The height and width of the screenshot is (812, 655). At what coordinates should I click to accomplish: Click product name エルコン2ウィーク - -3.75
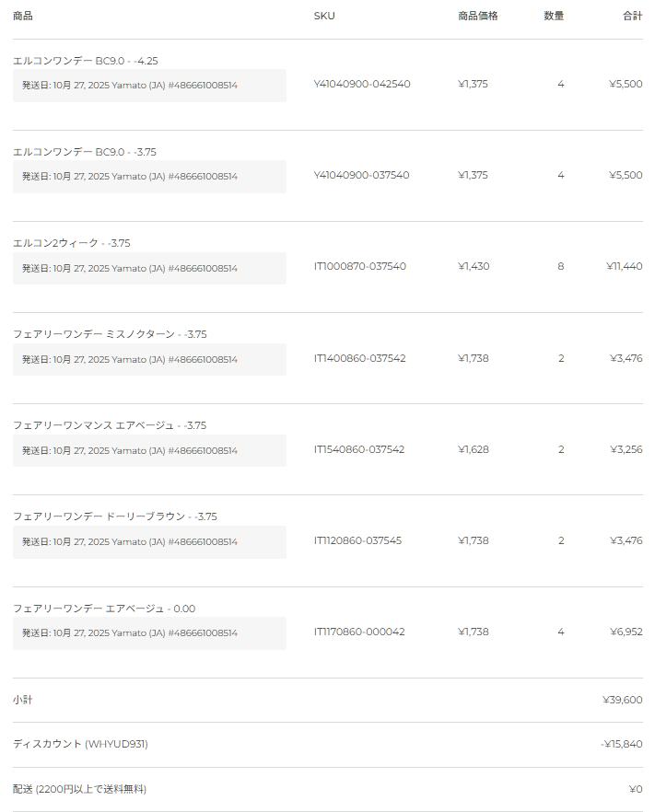click(71, 243)
